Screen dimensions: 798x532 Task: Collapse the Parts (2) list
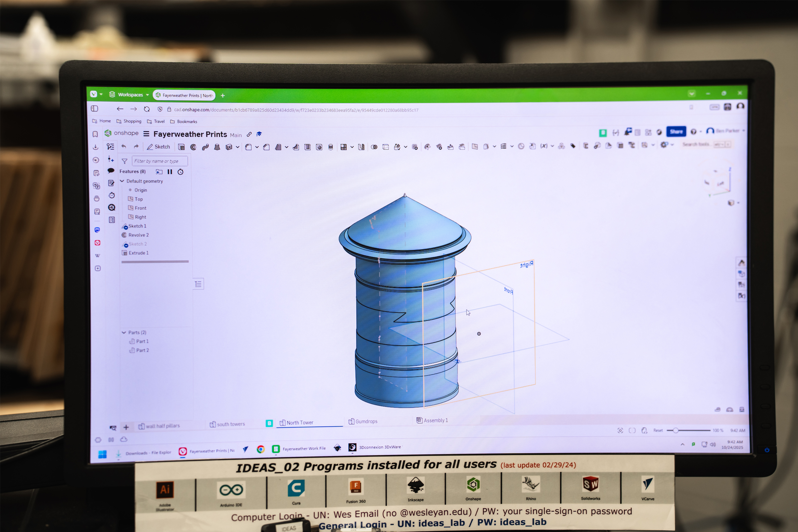tap(124, 332)
